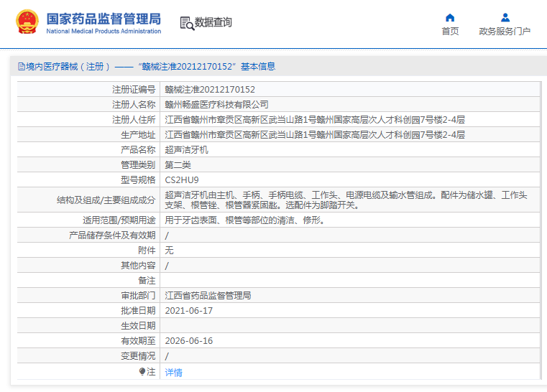Click the 变更情况 row label
This screenshot has height=392, width=547.
[x=138, y=356]
